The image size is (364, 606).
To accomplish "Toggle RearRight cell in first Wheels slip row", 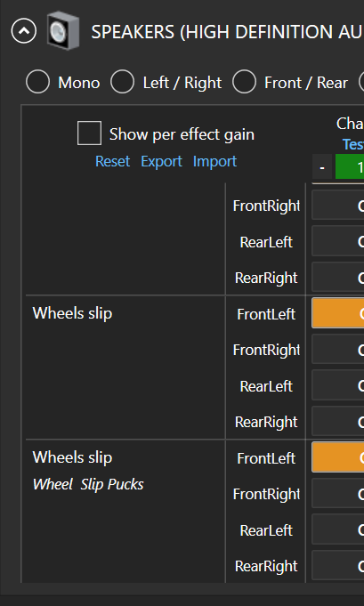I will pos(337,421).
